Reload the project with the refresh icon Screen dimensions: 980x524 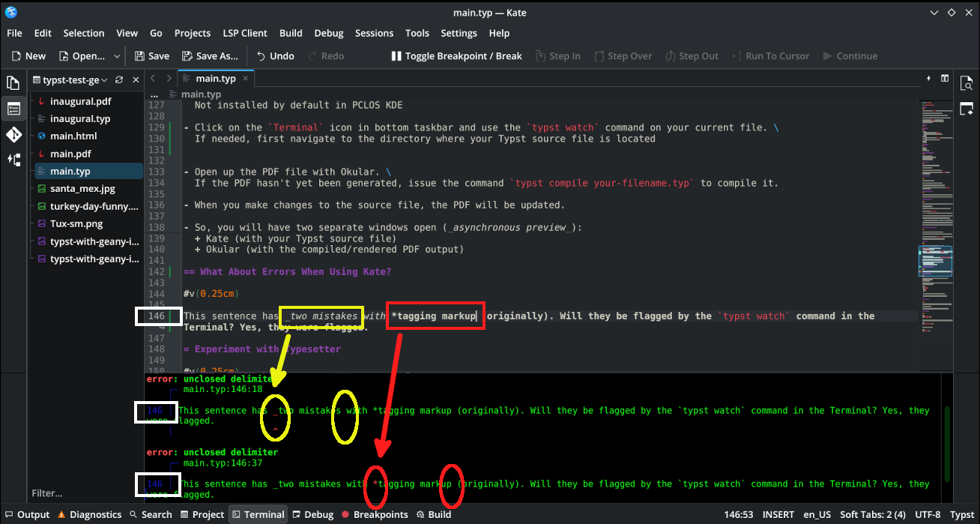pos(119,79)
